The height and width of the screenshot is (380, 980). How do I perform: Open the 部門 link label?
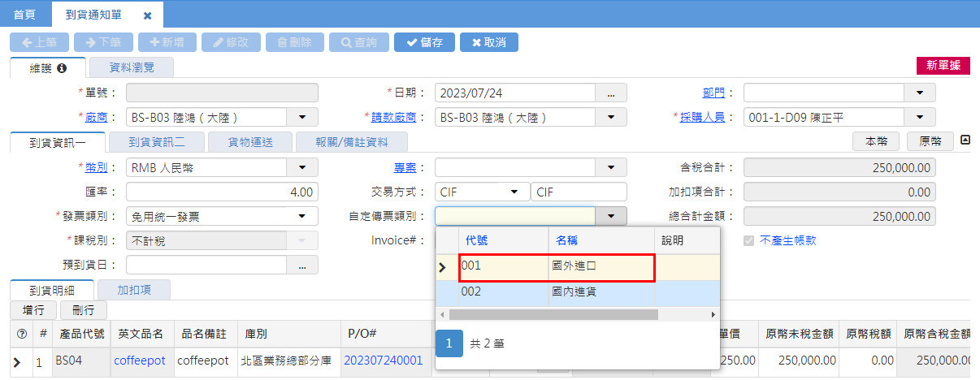coord(713,93)
